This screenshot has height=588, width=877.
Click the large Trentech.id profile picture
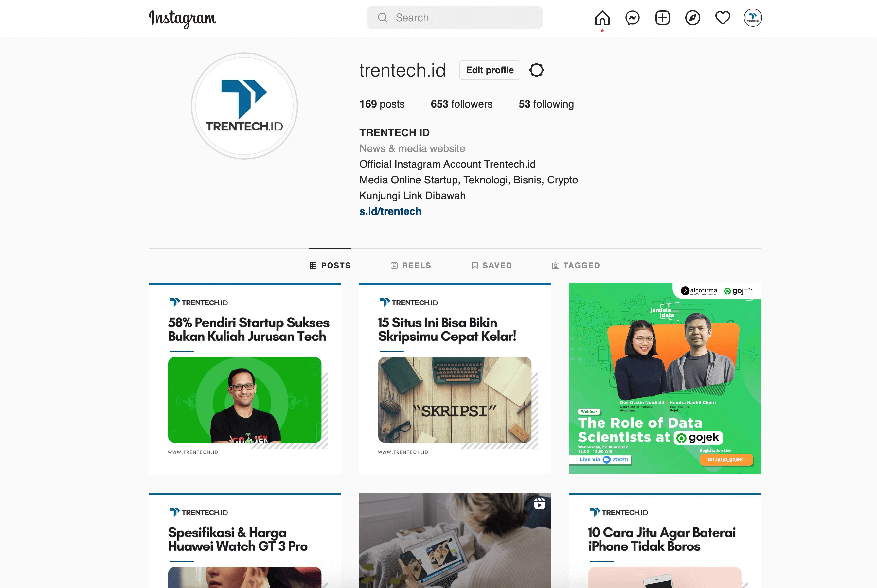point(244,106)
